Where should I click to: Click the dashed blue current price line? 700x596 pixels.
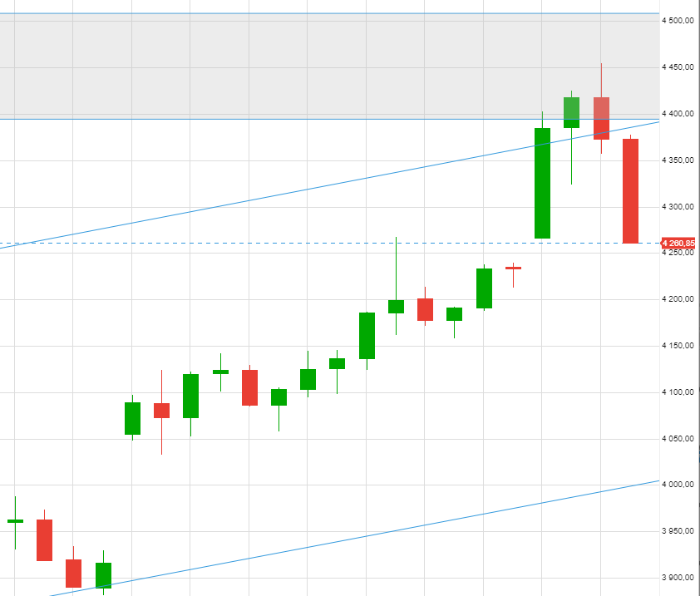[249, 244]
